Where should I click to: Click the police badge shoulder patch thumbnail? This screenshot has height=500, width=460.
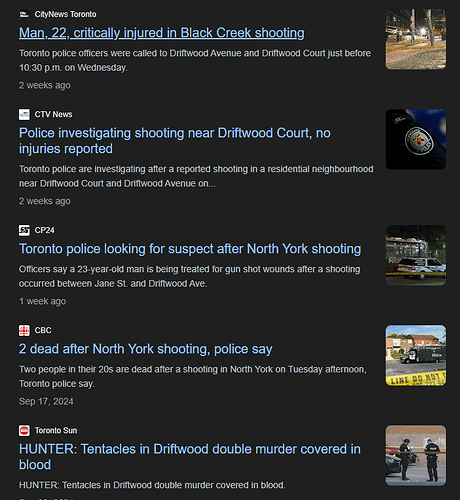(416, 139)
